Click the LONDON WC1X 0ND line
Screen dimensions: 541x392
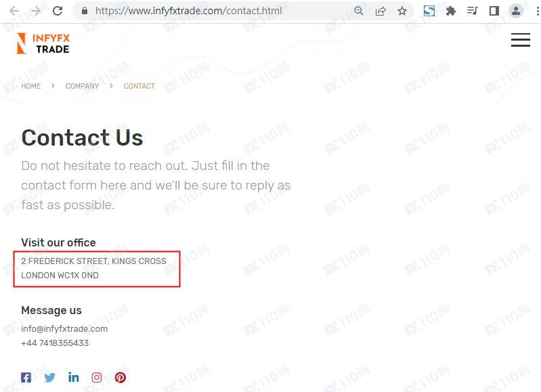click(60, 276)
